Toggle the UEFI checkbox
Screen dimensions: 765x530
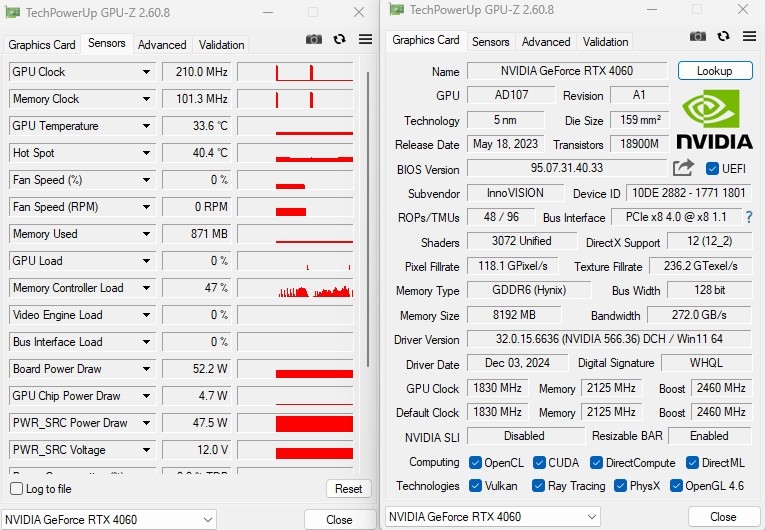(x=712, y=169)
